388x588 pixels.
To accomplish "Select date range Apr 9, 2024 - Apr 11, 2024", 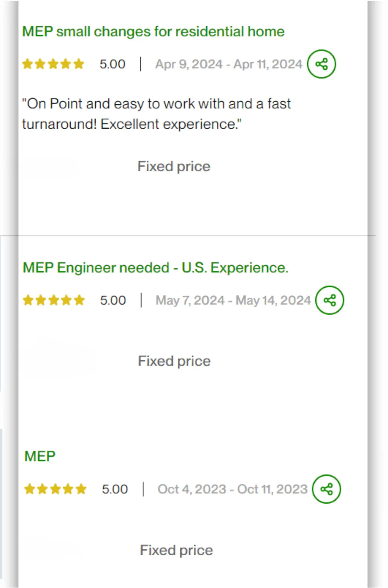I will click(229, 64).
